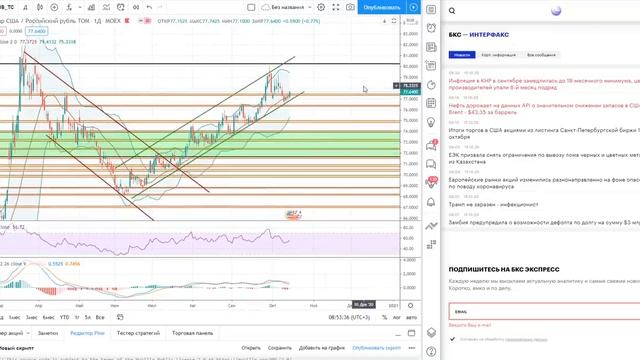The image size is (640, 360).
Task: Click the blue Опубликовать button
Action: click(x=382, y=7)
